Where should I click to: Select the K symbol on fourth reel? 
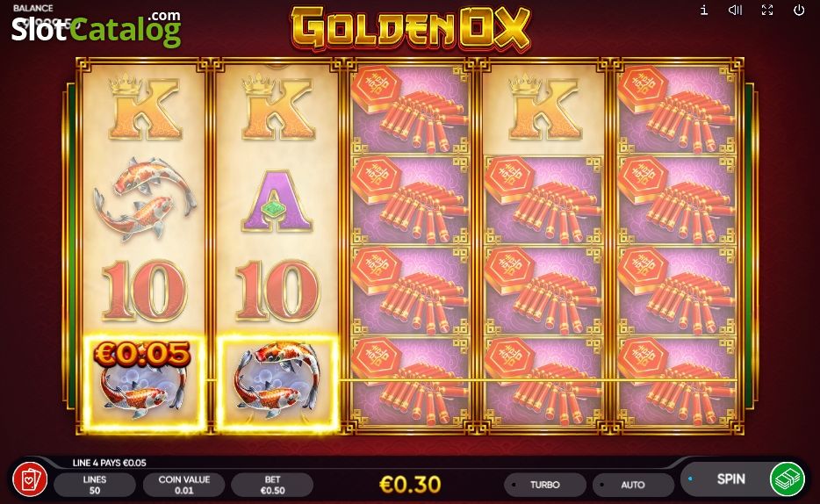(544, 107)
